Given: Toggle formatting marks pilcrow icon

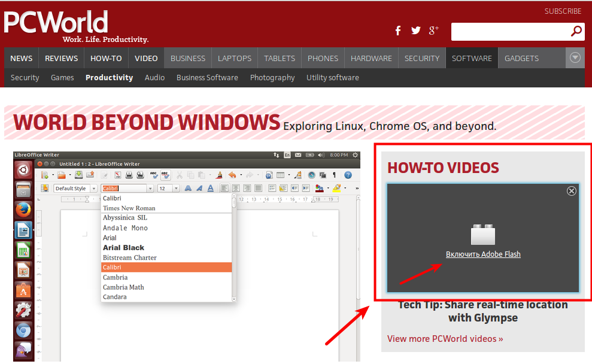Looking at the screenshot, I should pos(334,175).
